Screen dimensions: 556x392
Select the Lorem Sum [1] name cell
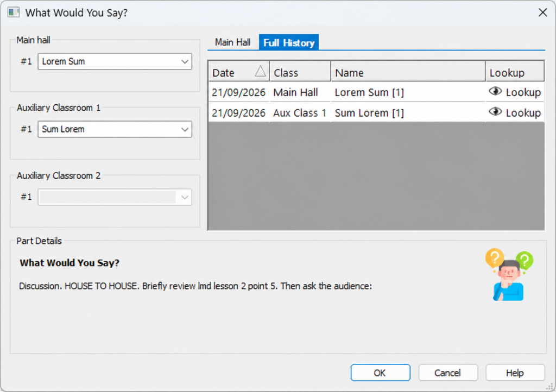408,92
